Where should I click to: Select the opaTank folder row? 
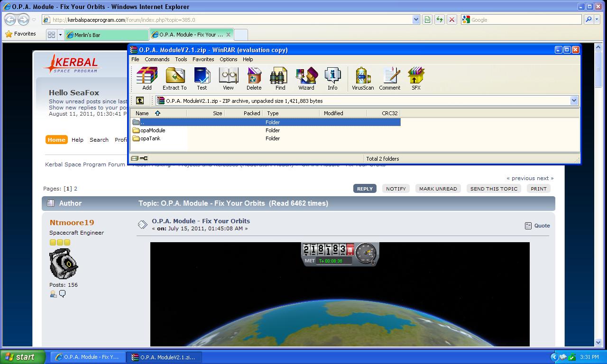pos(266,138)
